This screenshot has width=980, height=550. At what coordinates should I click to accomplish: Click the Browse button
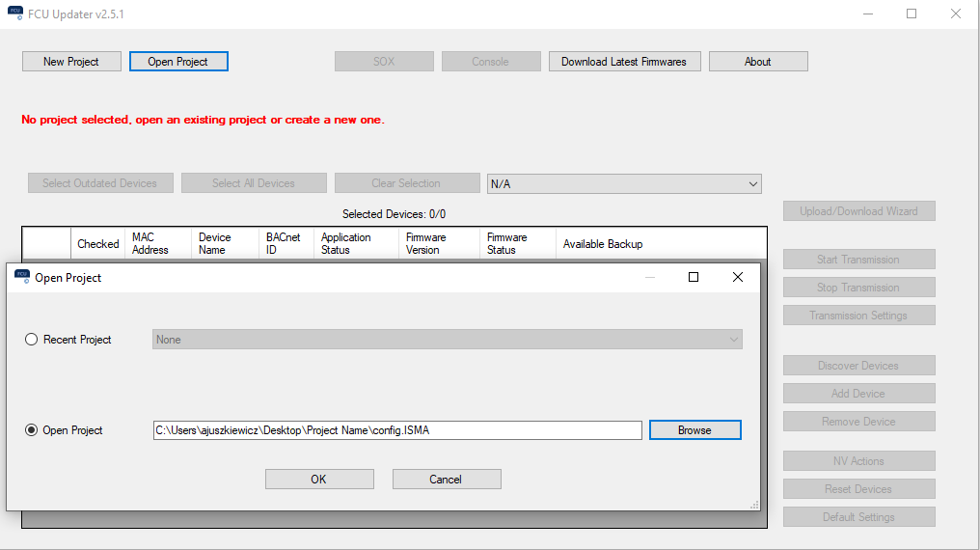coord(694,430)
